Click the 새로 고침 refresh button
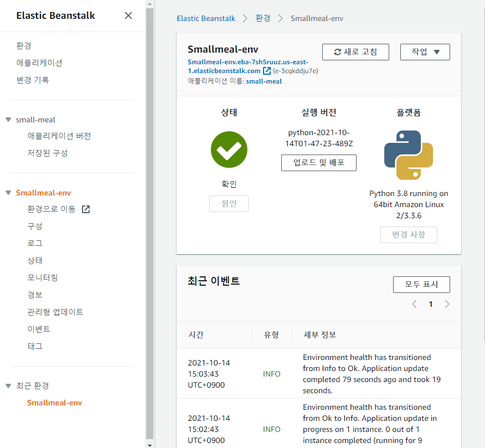Viewport: 485px width, 448px height. 355,52
